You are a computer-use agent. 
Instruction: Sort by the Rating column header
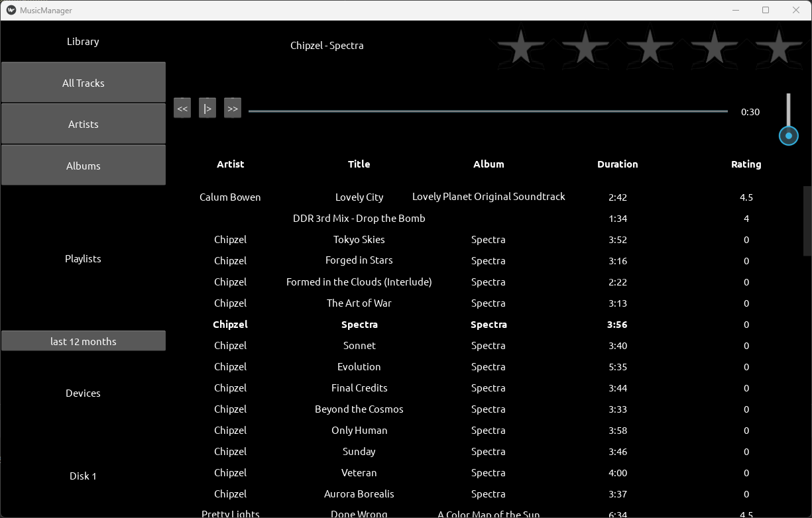[746, 164]
